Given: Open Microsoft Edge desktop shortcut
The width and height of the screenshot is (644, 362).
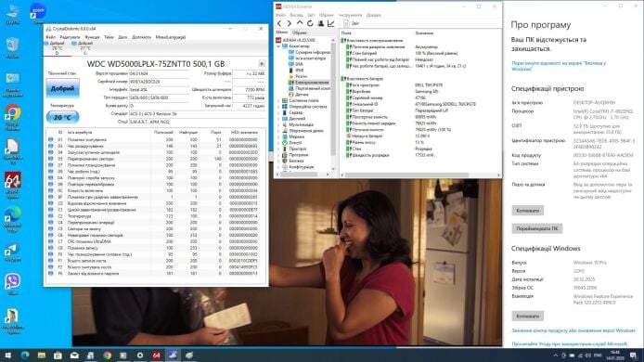Looking at the screenshot, I should (x=13, y=219).
